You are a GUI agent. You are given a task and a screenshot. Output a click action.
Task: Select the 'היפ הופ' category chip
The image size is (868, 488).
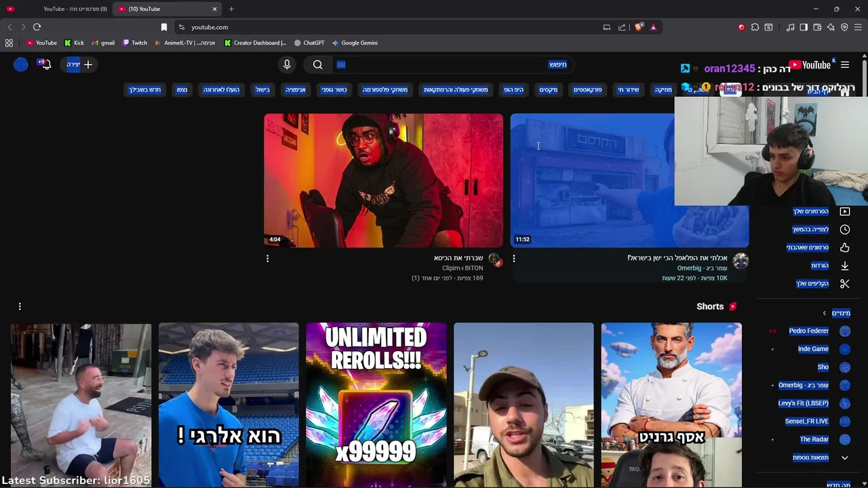[513, 89]
